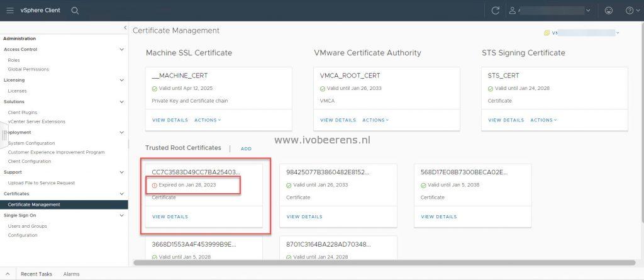Click ADD next to Trusted Root Certificates
Image resolution: width=644 pixels, height=280 pixels.
pyautogui.click(x=246, y=149)
